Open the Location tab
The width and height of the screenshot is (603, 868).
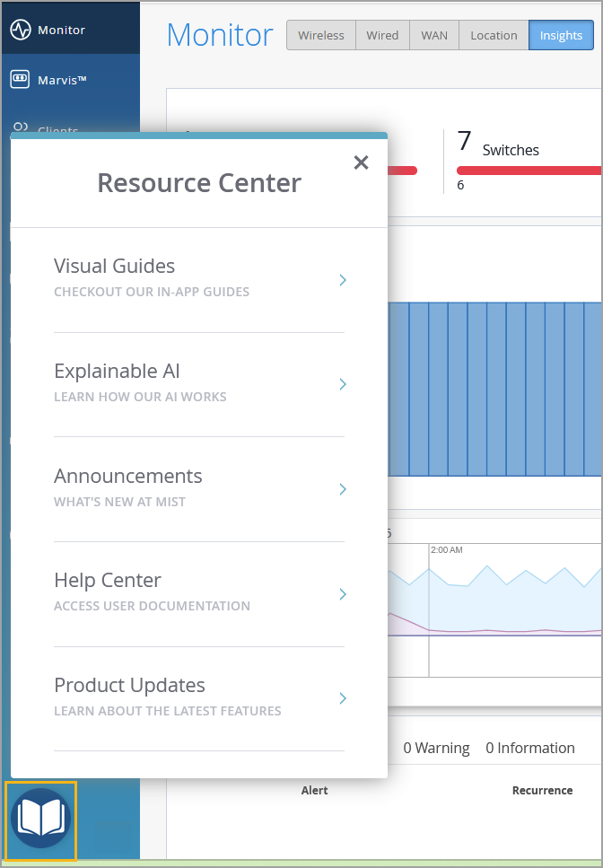[x=494, y=35]
